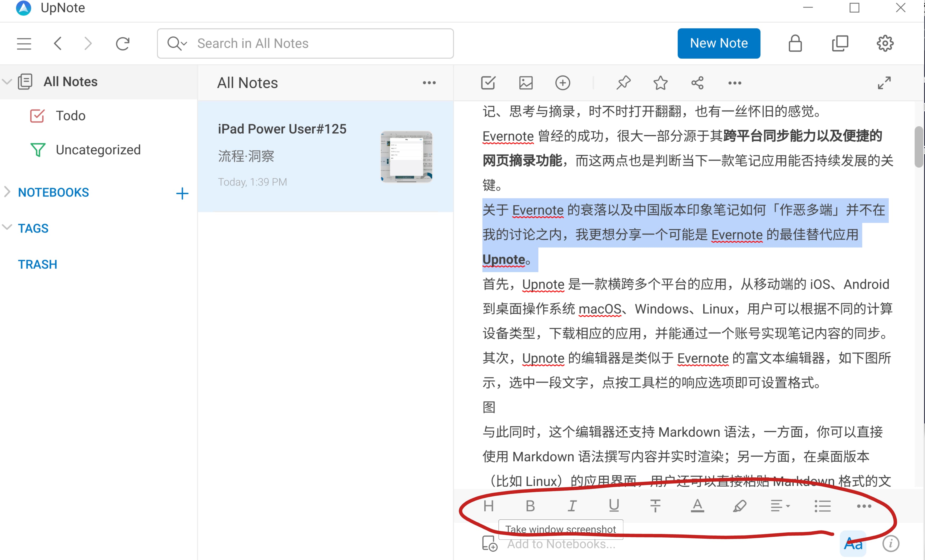925x560 pixels.
Task: Insert an image with the picture icon
Action: (526, 83)
